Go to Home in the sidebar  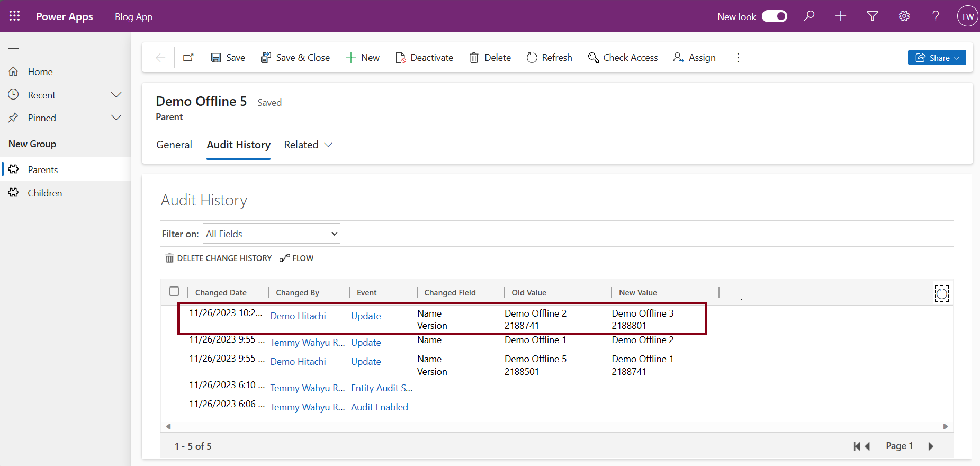[66, 71]
